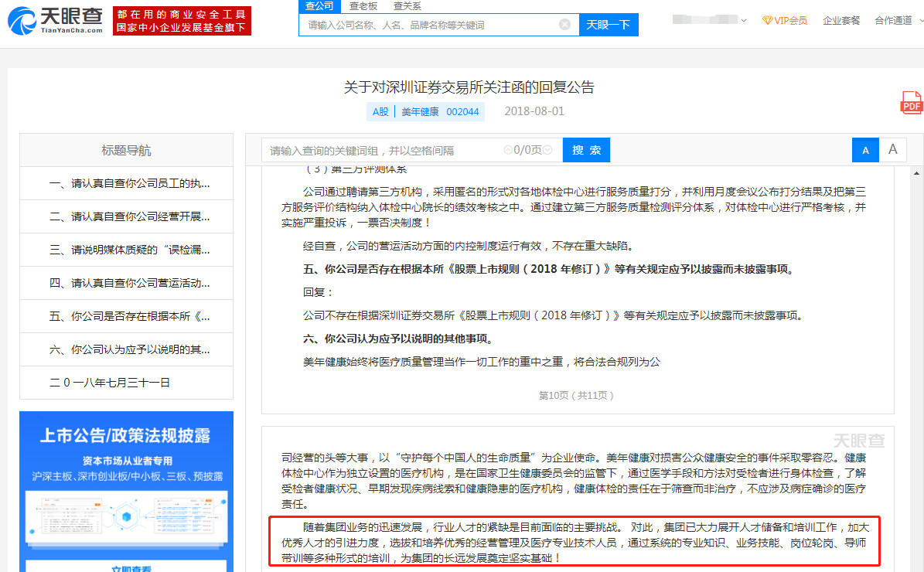This screenshot has height=572, width=924.
Task: Click the TianYanCha logo
Action: (55, 21)
